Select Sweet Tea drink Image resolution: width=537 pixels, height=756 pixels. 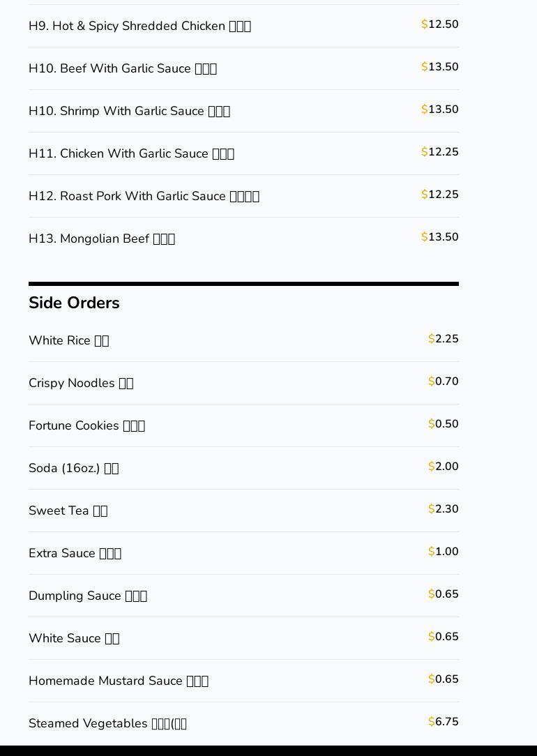coord(68,511)
